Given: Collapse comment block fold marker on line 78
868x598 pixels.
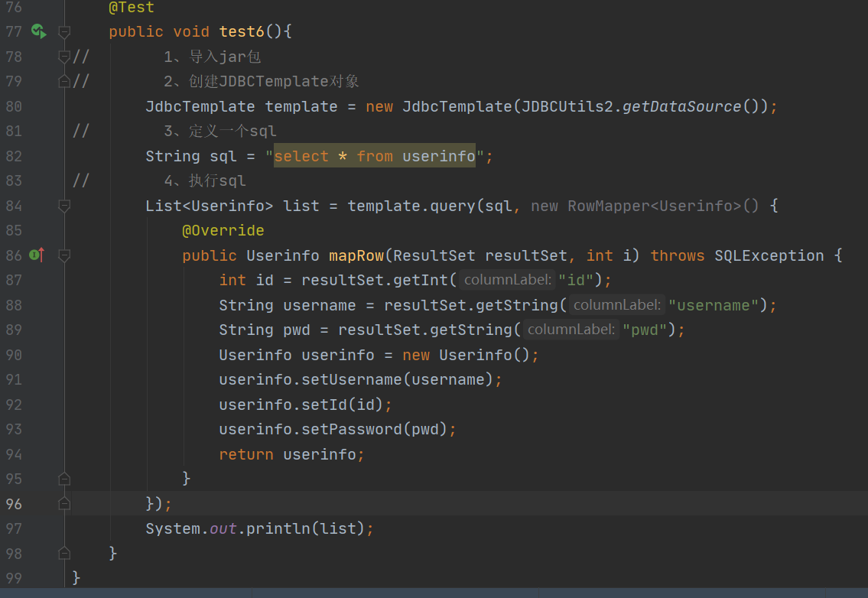Looking at the screenshot, I should (64, 57).
